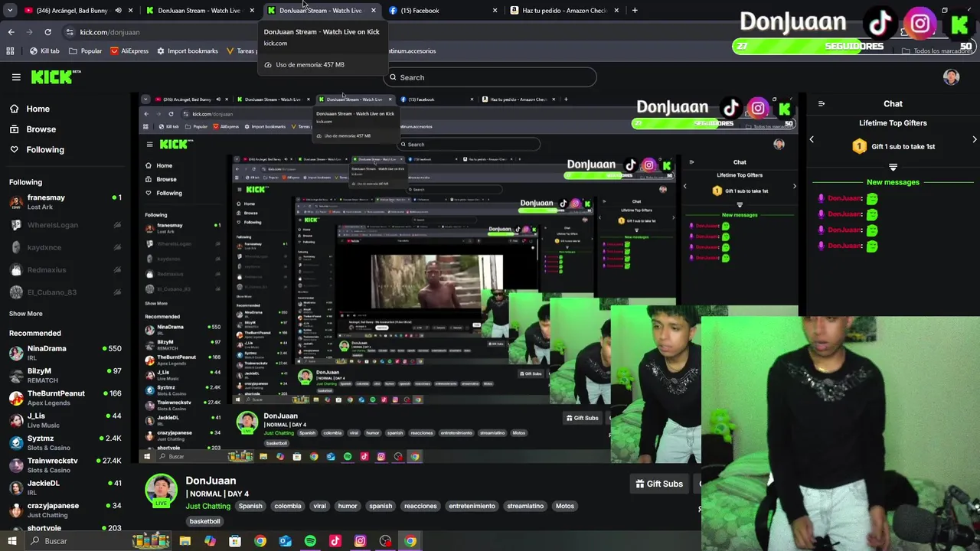The height and width of the screenshot is (551, 980).
Task: Open Windows Start menu
Action: click(x=12, y=541)
